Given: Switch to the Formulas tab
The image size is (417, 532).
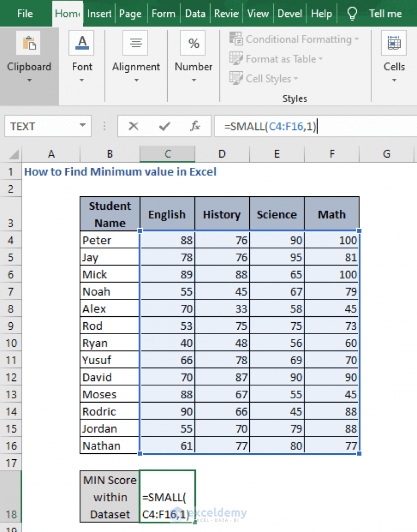Looking at the screenshot, I should click(163, 14).
